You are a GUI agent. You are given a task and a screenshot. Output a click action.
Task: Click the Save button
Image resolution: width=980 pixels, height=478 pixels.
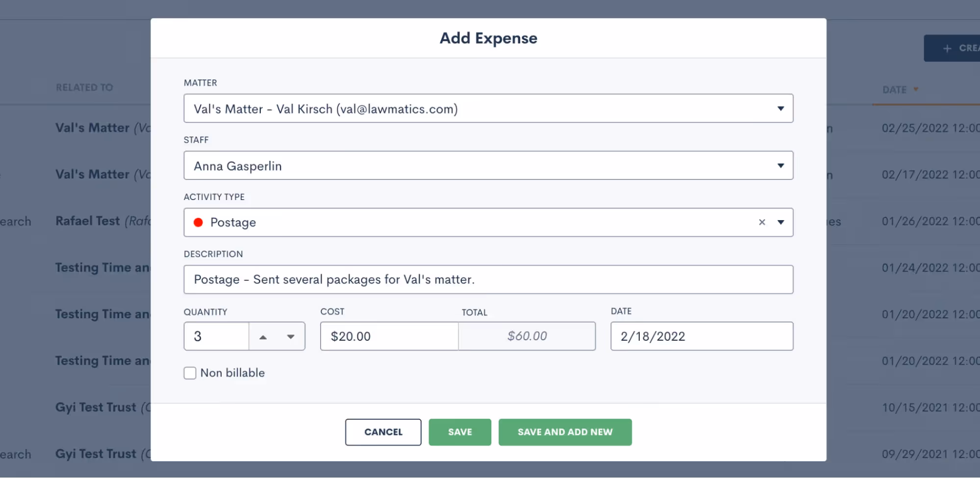pos(460,432)
